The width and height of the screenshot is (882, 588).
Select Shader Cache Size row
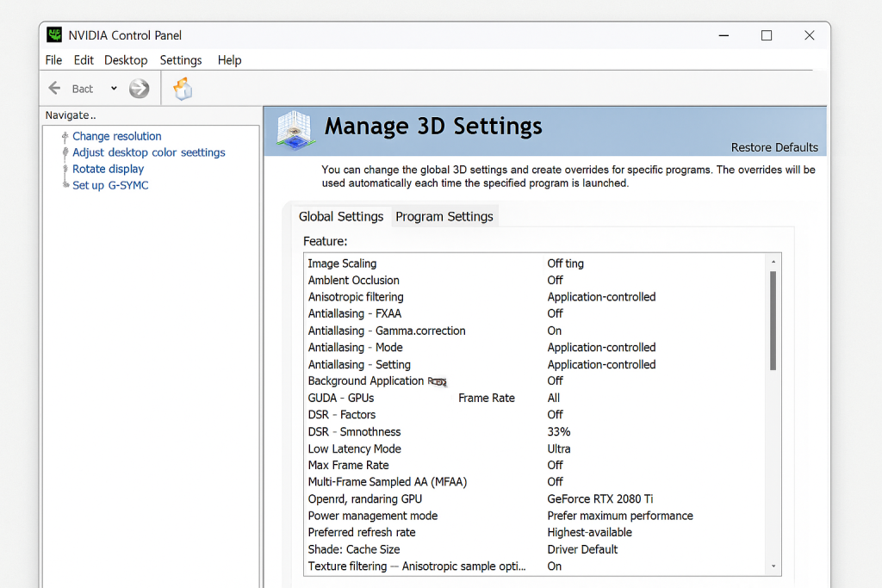534,549
